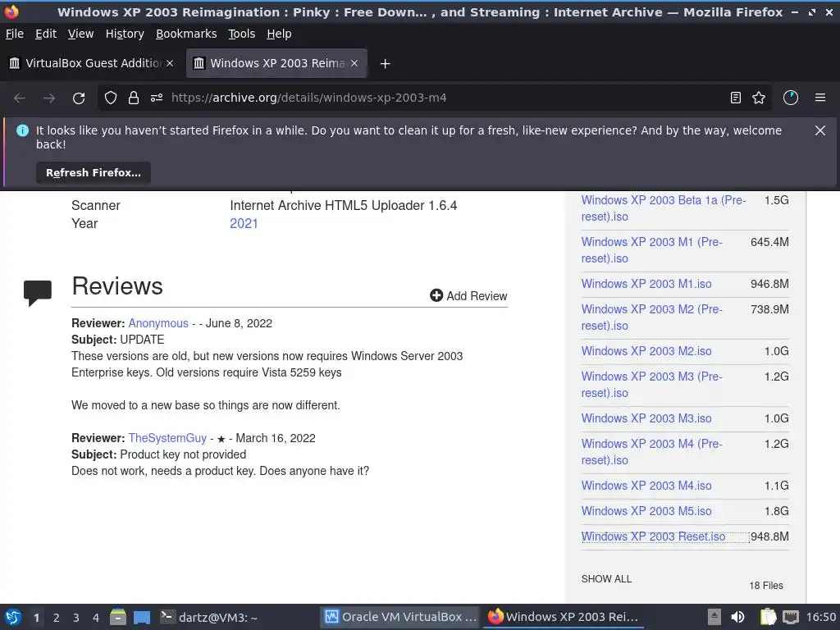Download Windows XP 2003 M1 (Pre-reset).iso
Viewport: 840px width, 630px height.
coord(651,250)
